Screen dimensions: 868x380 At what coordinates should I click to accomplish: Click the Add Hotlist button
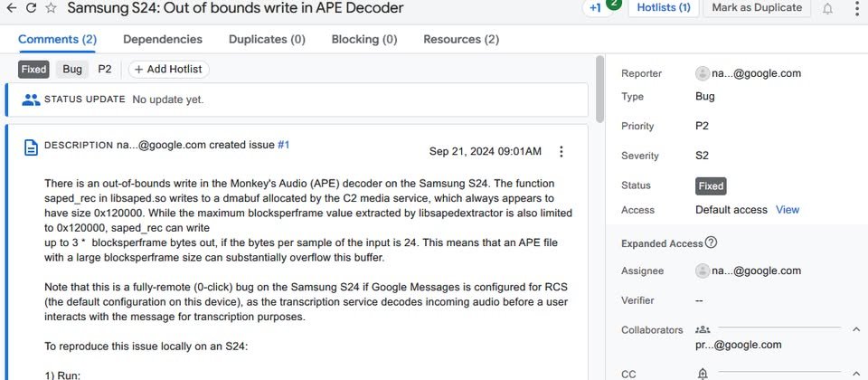click(169, 70)
